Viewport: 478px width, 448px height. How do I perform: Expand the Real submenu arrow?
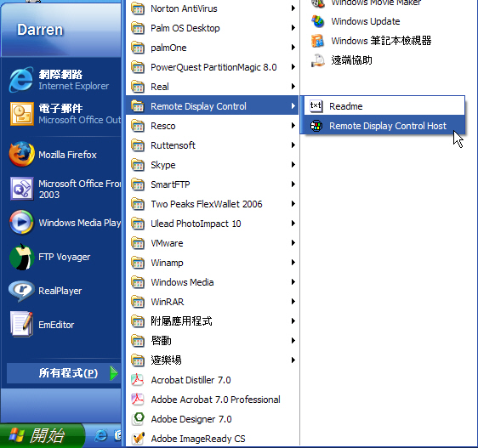[x=293, y=87]
